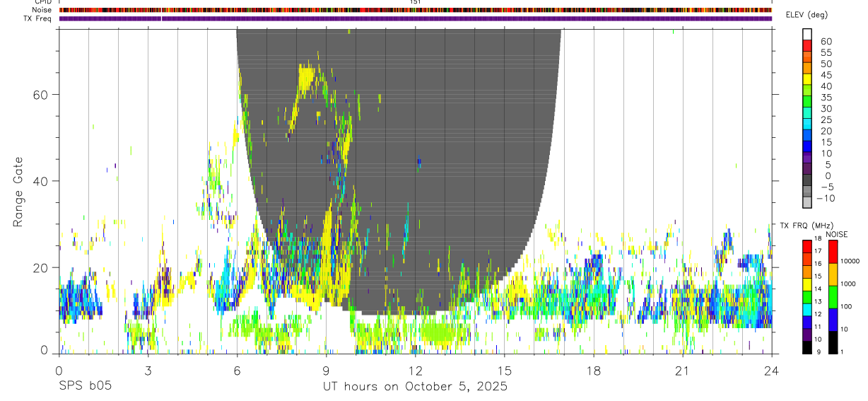
Task: Click the 'NOISE' legend title
Action: (x=837, y=234)
